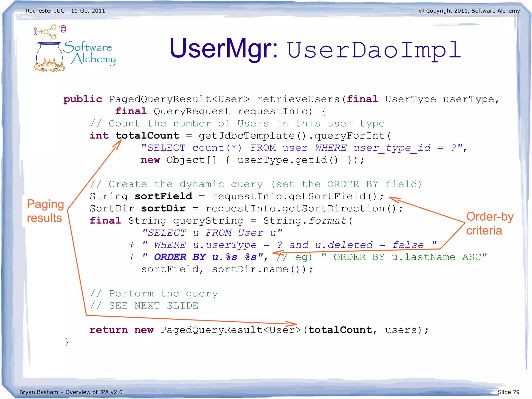Click the 'Slide 79' page number

tap(508, 392)
